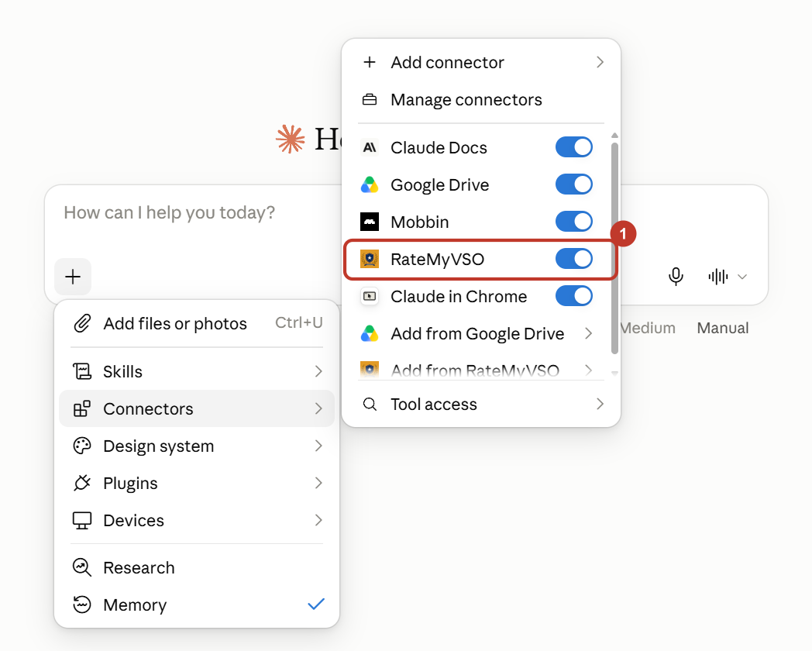The height and width of the screenshot is (651, 812).
Task: Toggle the Memory checkmark option
Action: tap(196, 605)
